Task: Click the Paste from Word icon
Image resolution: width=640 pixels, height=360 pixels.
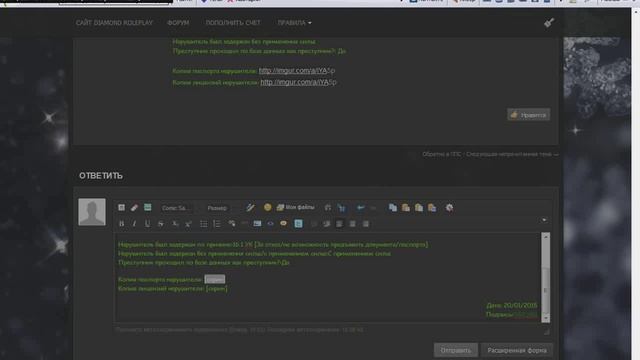Action: (432, 208)
